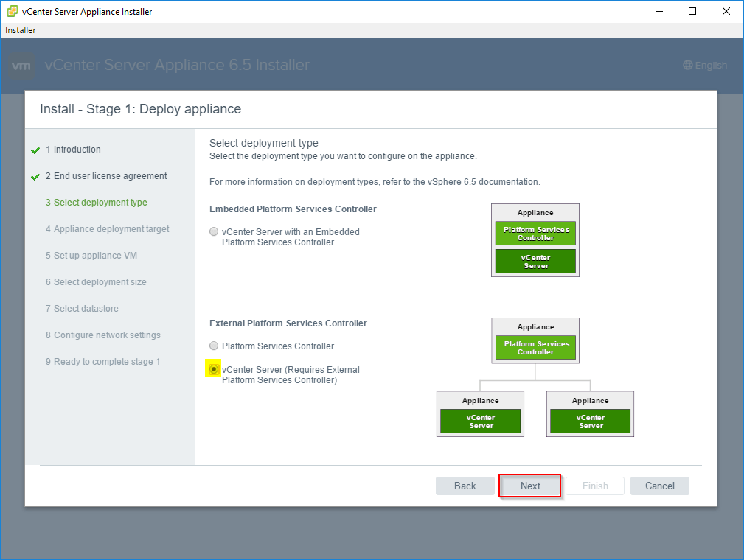Cancel the installation
Viewport: 744px width, 560px height.
click(658, 486)
